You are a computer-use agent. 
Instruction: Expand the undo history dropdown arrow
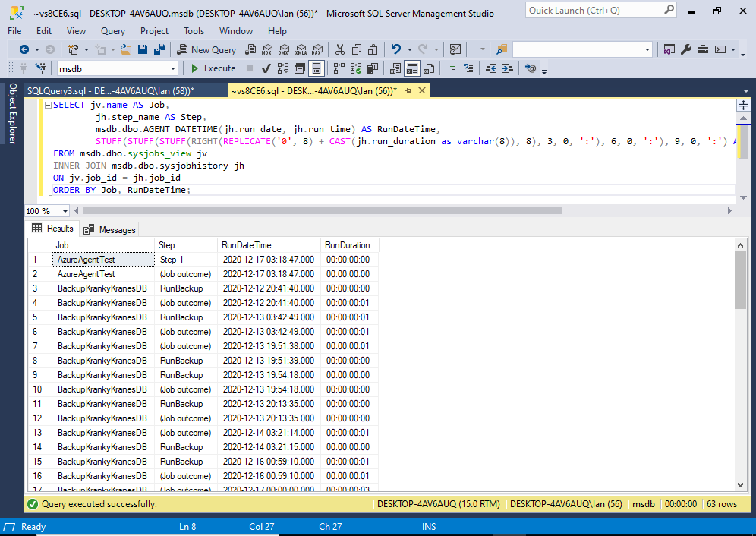click(x=409, y=49)
